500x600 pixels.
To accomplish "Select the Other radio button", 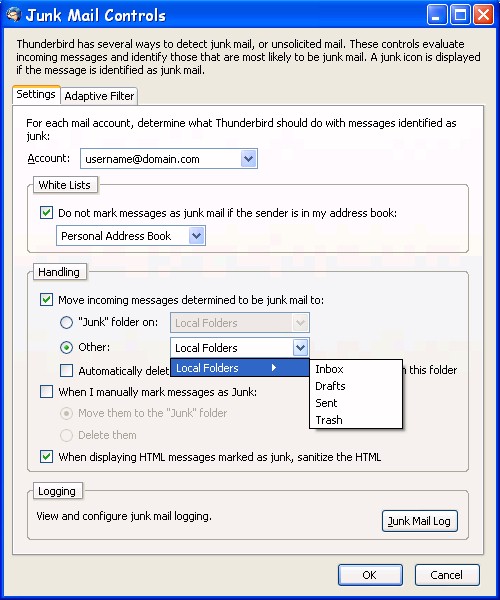I will [x=66, y=347].
